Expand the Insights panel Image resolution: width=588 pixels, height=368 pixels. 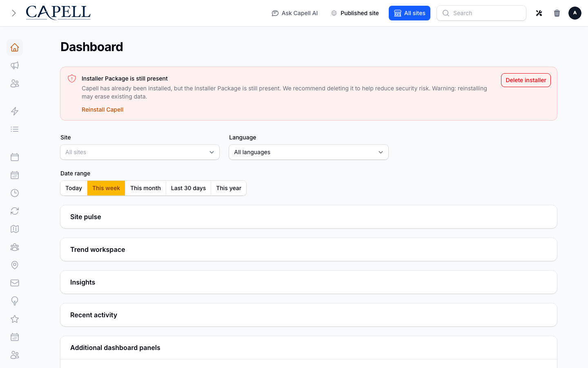point(309,282)
